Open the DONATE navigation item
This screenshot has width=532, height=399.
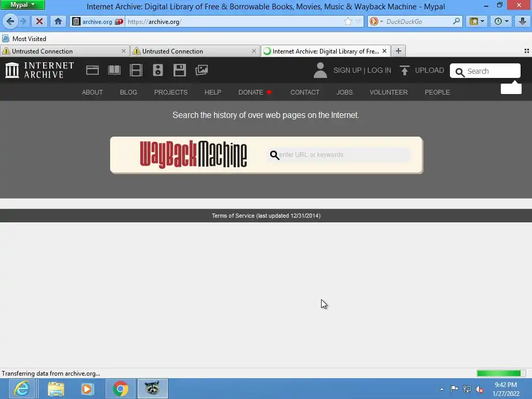(255, 92)
